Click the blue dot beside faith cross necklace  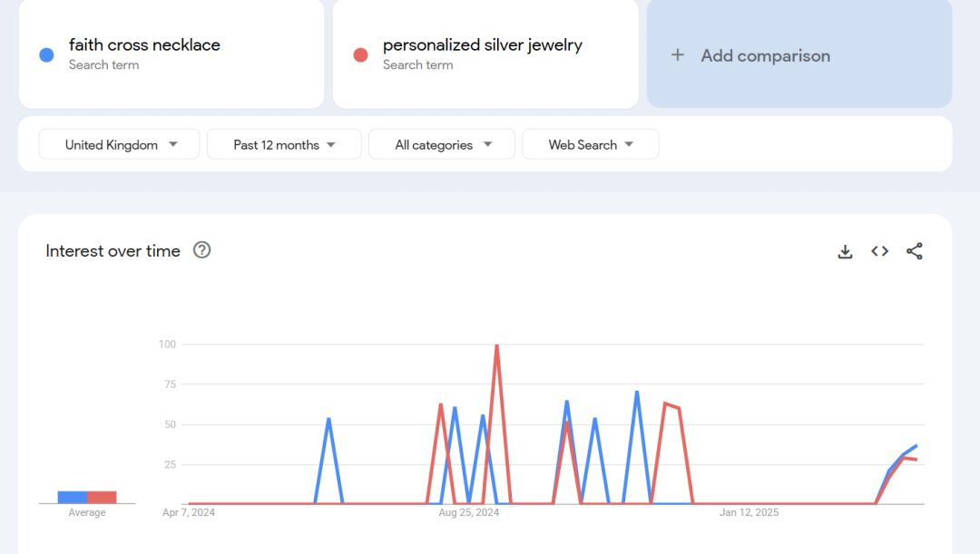pyautogui.click(x=47, y=55)
